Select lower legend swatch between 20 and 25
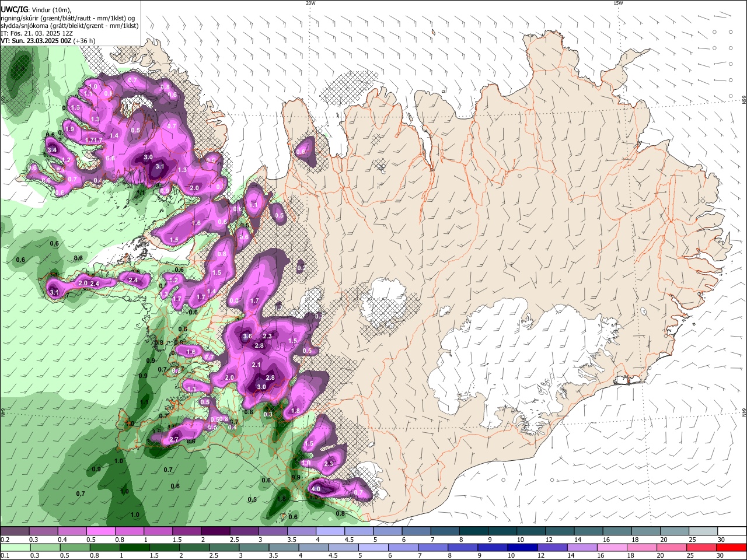 click(x=672, y=547)
